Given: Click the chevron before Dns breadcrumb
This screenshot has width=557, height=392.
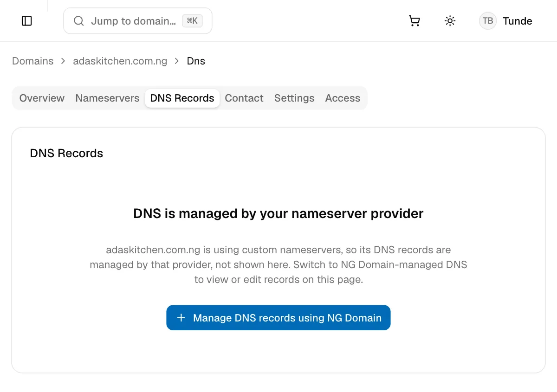Looking at the screenshot, I should tap(177, 61).
